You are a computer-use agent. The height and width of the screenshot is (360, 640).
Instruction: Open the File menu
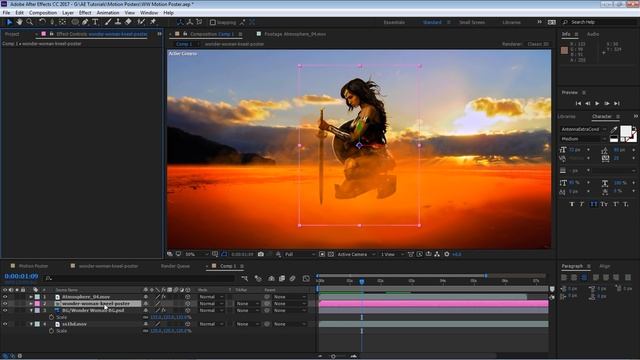point(6,13)
